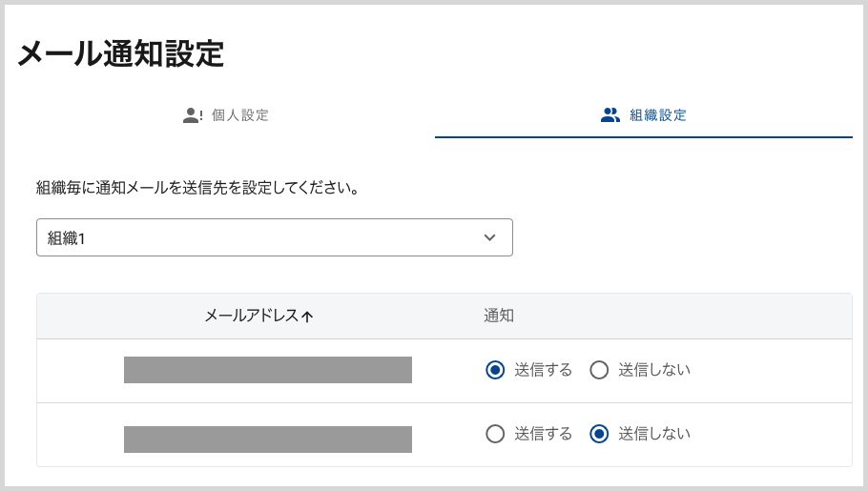Expand the dropdown using its chevron arrow
Image resolution: width=868 pixels, height=491 pixels.
tap(489, 237)
